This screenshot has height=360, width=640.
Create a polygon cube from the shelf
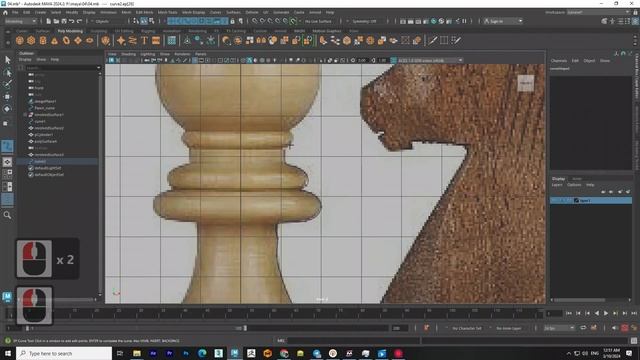coord(31,40)
